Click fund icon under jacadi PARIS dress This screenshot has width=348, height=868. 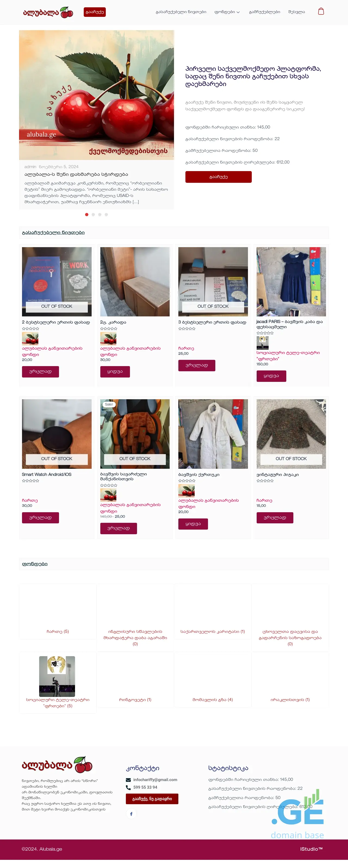coord(262,343)
